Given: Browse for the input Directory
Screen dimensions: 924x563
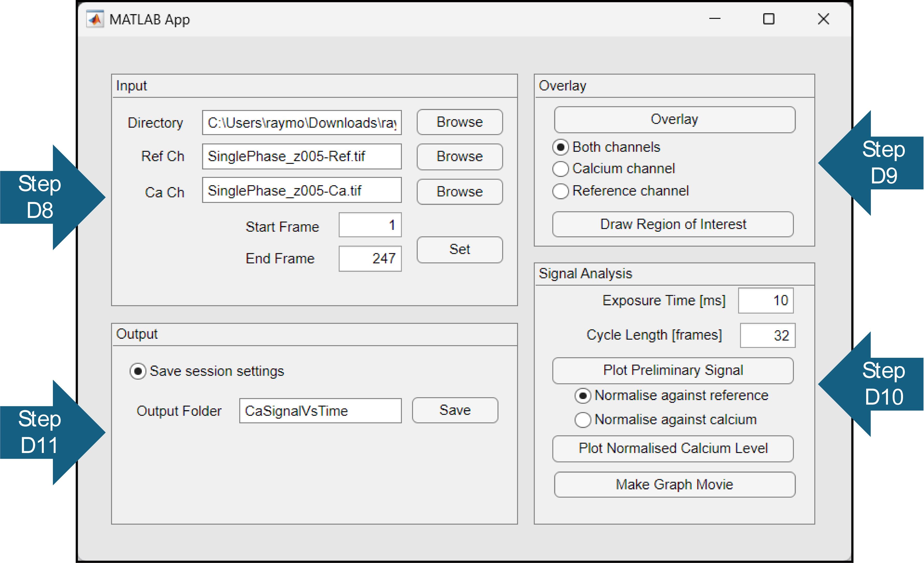Looking at the screenshot, I should [x=460, y=122].
